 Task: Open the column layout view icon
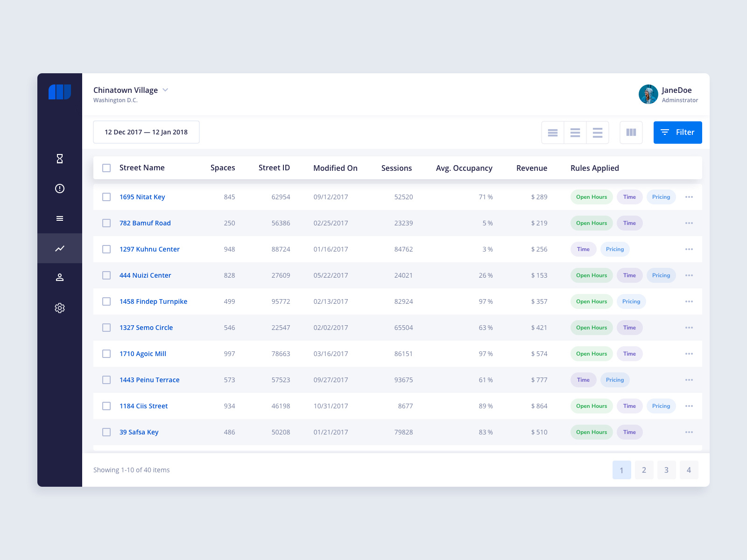pyautogui.click(x=631, y=133)
